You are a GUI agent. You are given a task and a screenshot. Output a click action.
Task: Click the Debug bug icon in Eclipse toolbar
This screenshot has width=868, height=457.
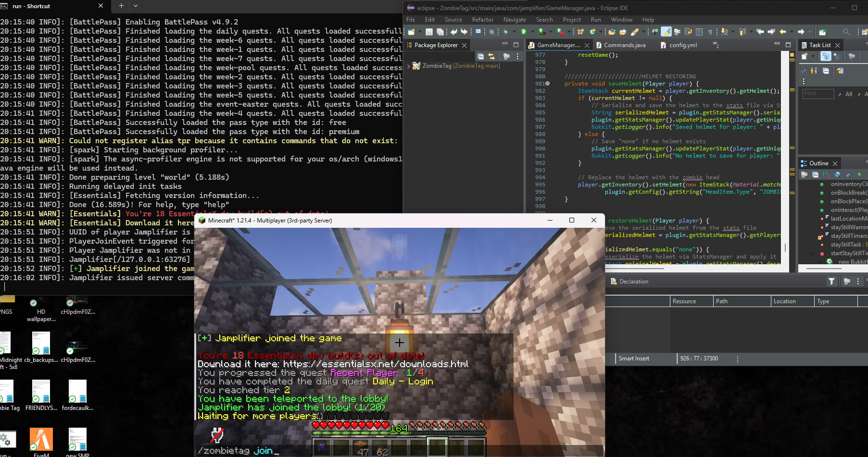(505, 32)
